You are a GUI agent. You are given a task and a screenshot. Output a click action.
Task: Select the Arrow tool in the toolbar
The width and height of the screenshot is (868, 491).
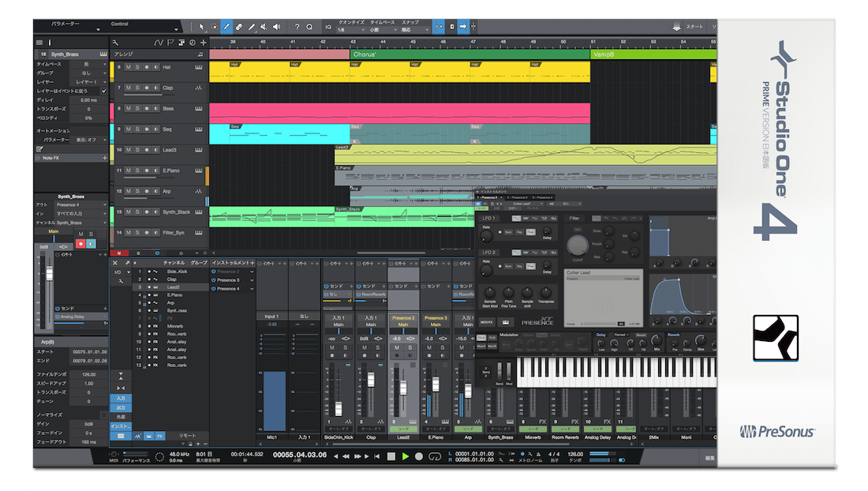click(x=201, y=27)
